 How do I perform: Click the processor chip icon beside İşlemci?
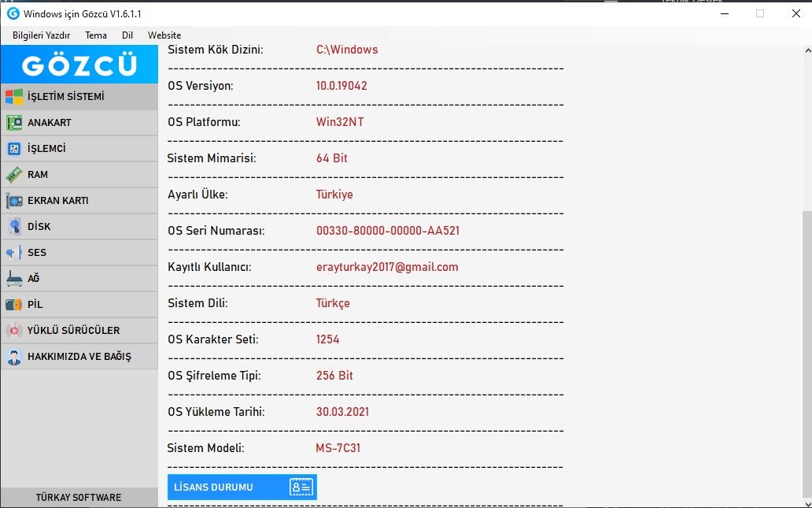coord(14,149)
